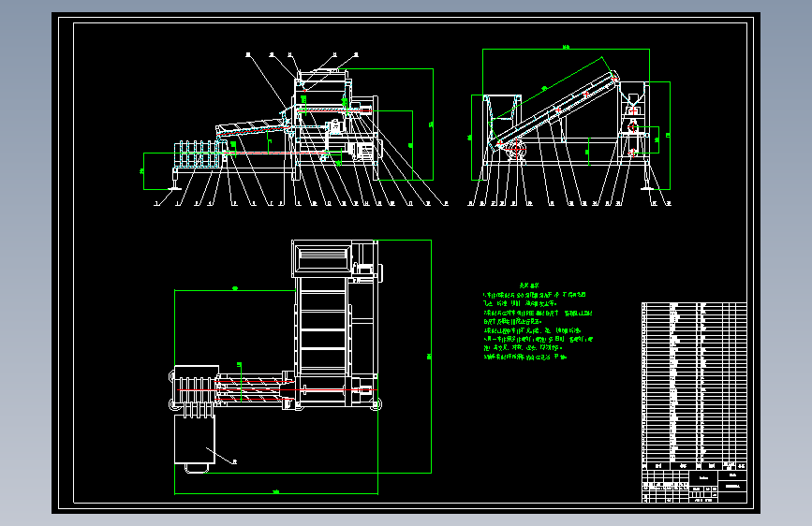
Task: Click the roller rack on the left of the front view
Action: tap(199, 154)
